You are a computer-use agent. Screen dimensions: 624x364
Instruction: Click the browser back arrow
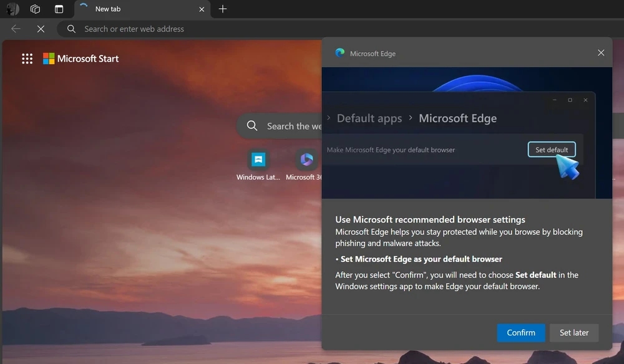[16, 29]
